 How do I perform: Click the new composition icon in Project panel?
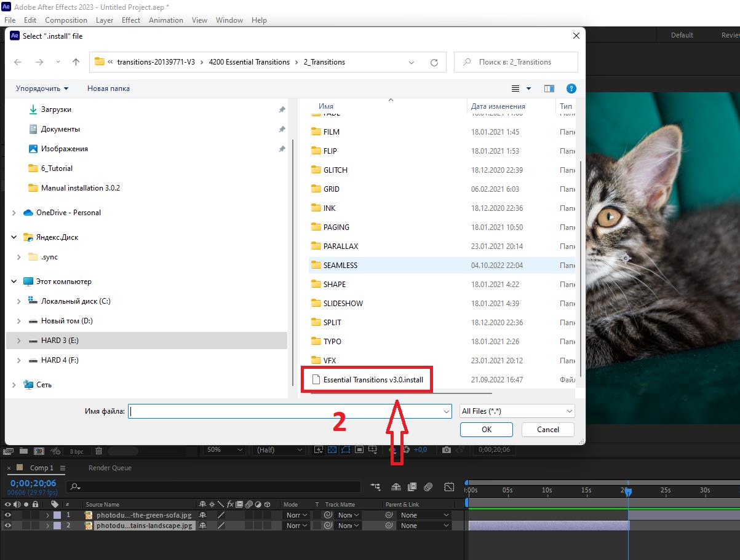(x=39, y=451)
